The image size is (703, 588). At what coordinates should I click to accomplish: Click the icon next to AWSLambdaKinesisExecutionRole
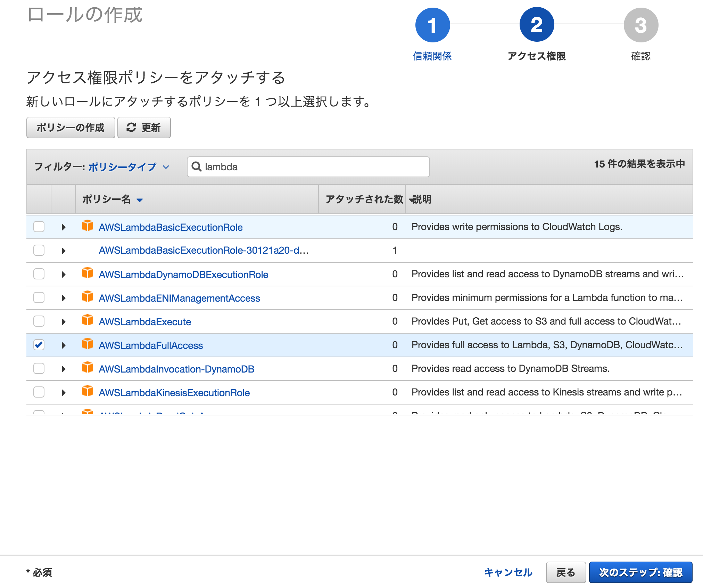click(x=87, y=391)
